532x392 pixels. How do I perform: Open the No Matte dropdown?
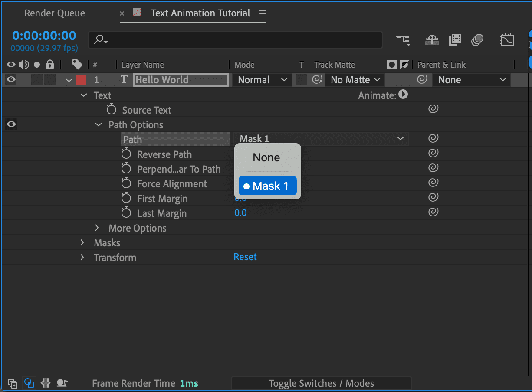coord(355,80)
